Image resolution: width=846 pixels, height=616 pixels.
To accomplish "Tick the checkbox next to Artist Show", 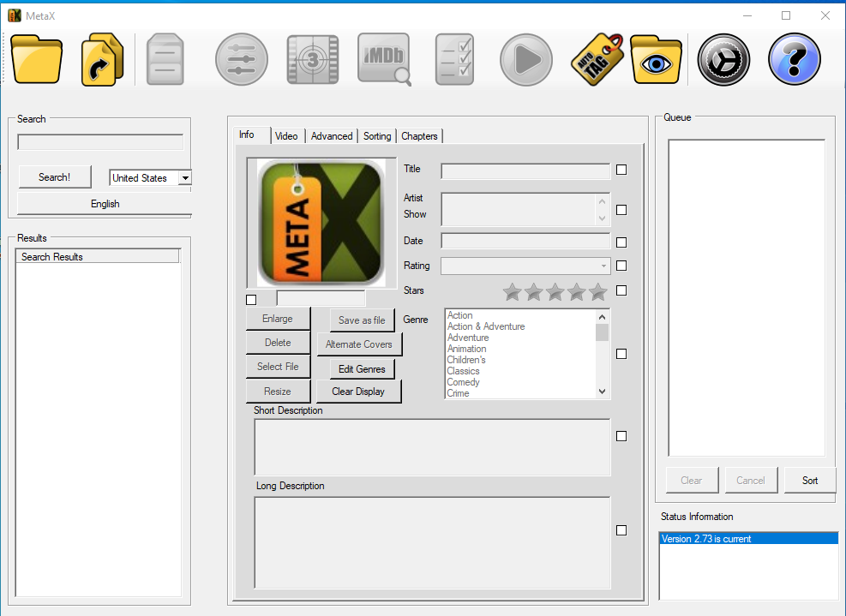I will 621,210.
